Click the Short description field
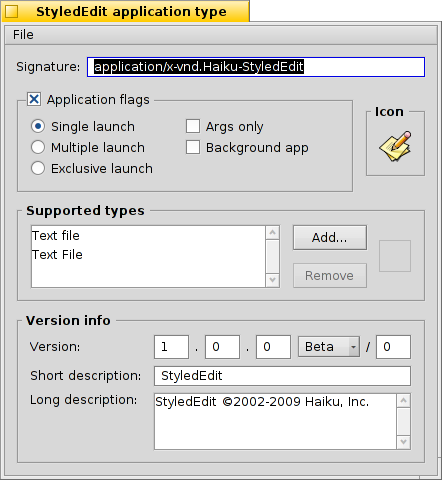 pyautogui.click(x=282, y=376)
